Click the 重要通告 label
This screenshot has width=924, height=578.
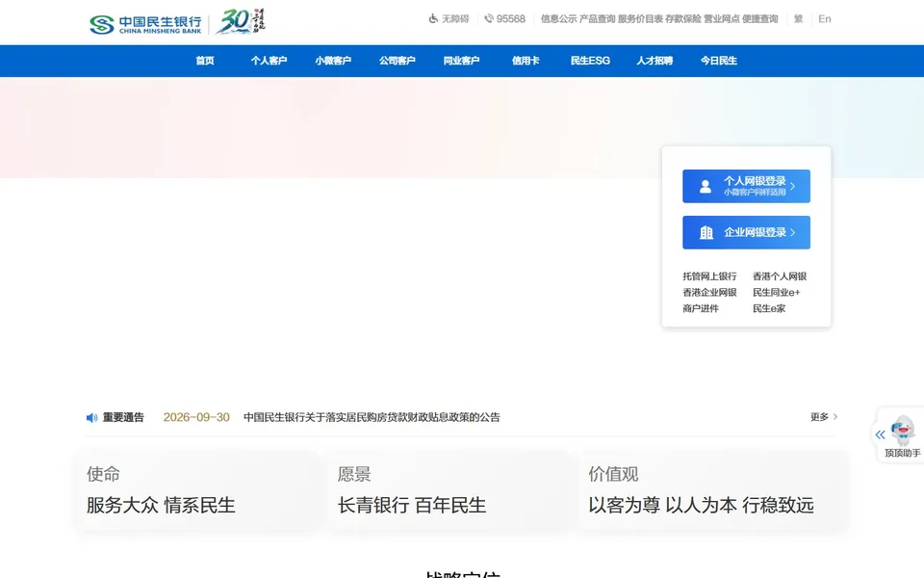pyautogui.click(x=123, y=417)
